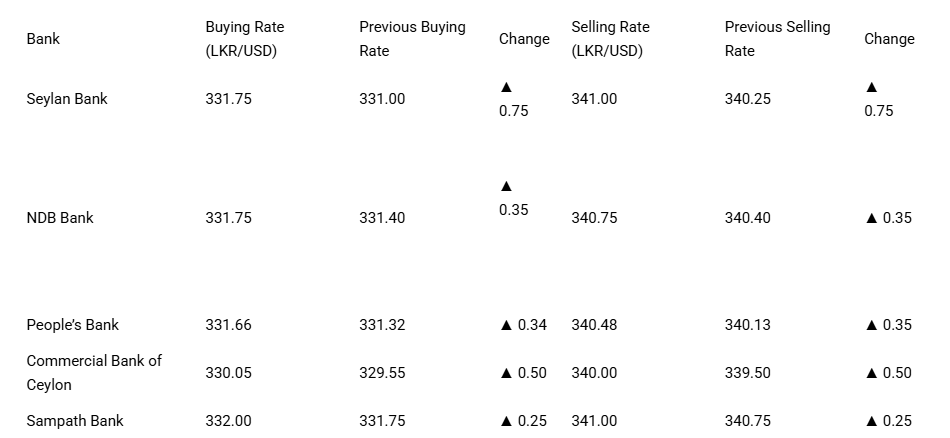Select the NDB Bank name cell
The image size is (950, 438).
(x=60, y=218)
